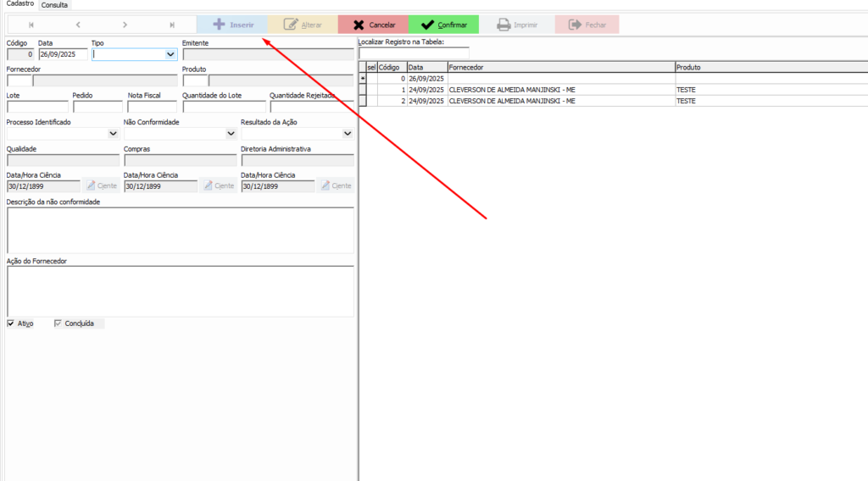Click the Localizar Registro search field
Screen dimensions: 868x481
[x=414, y=53]
